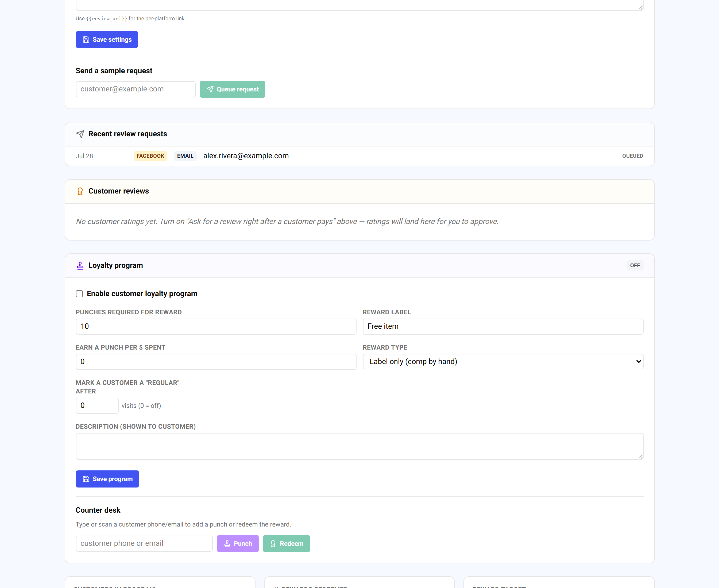Image resolution: width=727 pixels, height=588 pixels.
Task: Click the award ribbon icon beside Customer reviews
Action: (80, 191)
